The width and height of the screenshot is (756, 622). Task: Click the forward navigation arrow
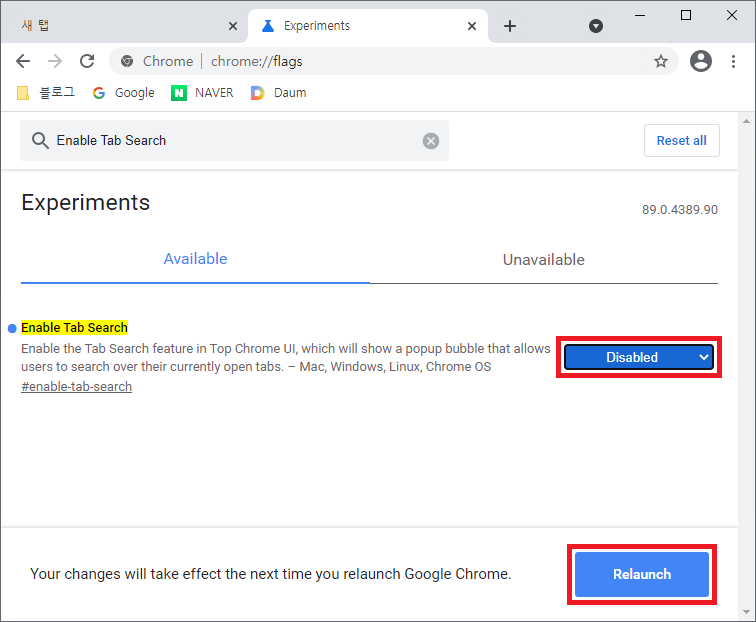pyautogui.click(x=54, y=61)
